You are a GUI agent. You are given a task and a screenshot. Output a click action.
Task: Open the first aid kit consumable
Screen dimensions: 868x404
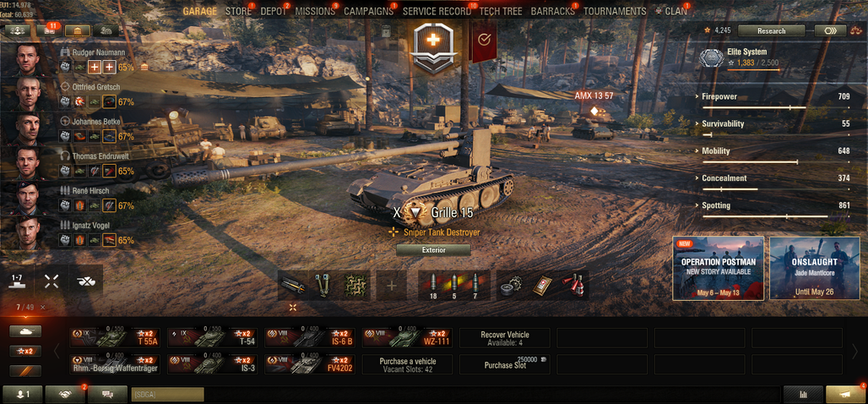click(542, 285)
